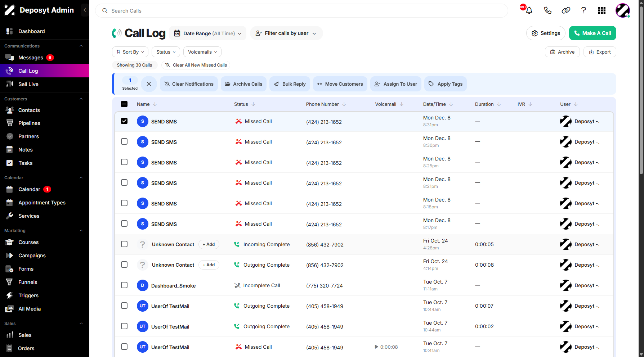Sort by Phone Number column arrow
This screenshot has height=357, width=644.
click(344, 104)
